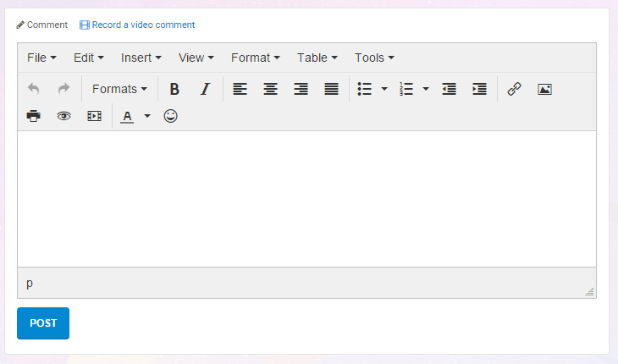The width and height of the screenshot is (618, 364).
Task: Open the bullet list style dropdown arrow
Action: point(384,89)
